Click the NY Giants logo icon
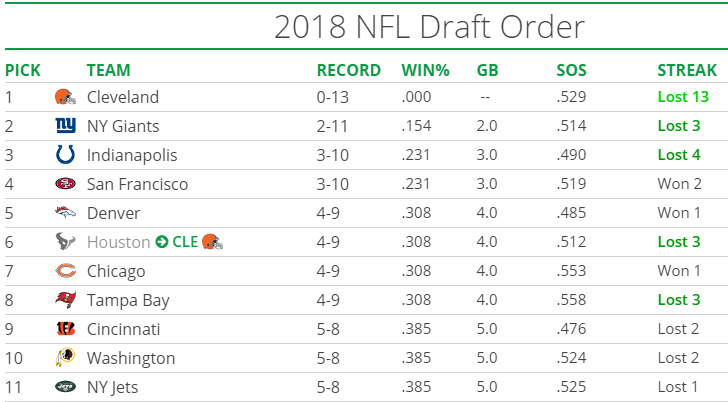728x402 pixels. click(x=65, y=127)
